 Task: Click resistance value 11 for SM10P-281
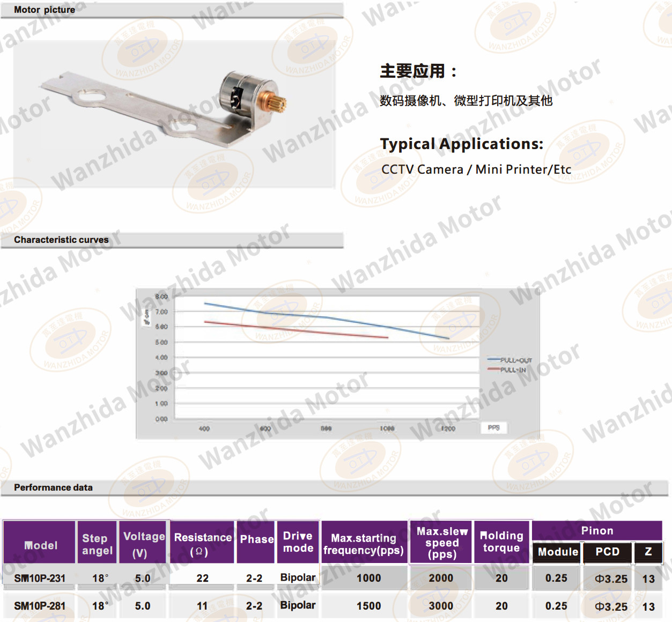click(202, 606)
